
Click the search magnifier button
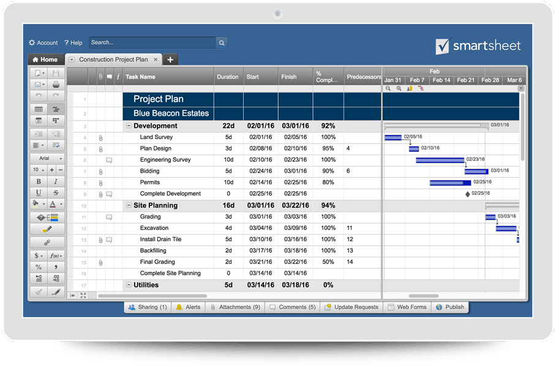(222, 43)
